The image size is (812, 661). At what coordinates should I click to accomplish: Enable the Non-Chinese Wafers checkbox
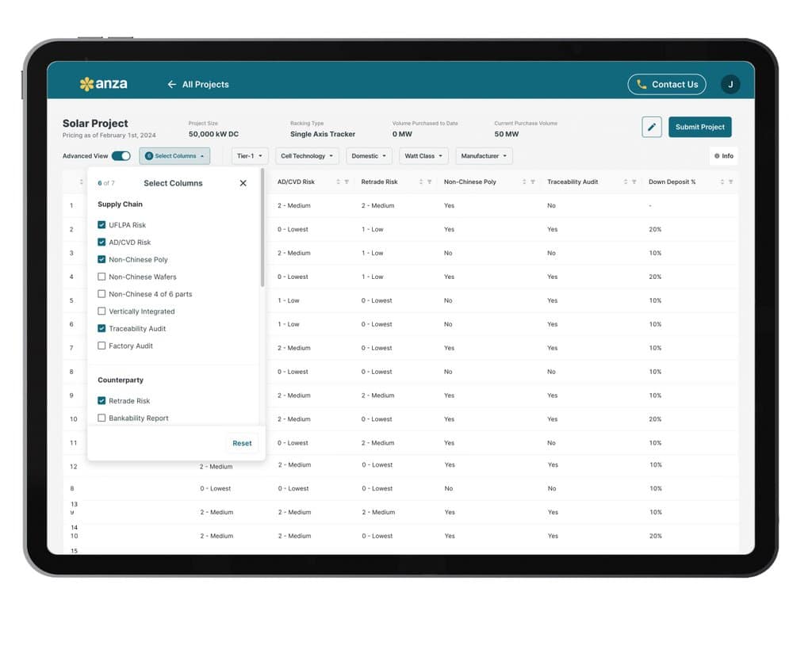101,277
